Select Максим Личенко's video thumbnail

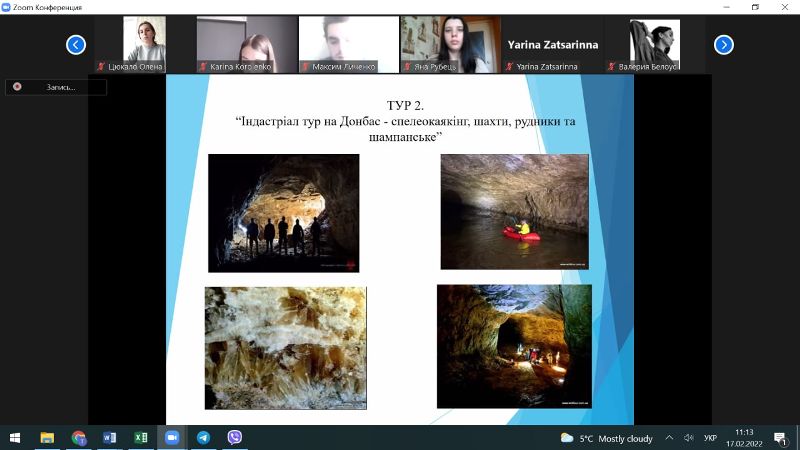point(349,44)
